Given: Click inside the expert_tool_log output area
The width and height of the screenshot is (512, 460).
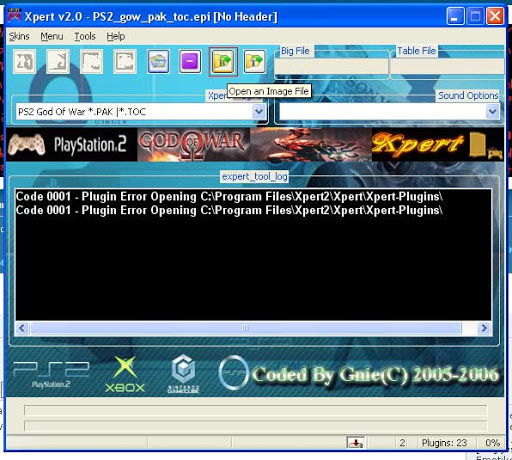Looking at the screenshot, I should point(253,255).
